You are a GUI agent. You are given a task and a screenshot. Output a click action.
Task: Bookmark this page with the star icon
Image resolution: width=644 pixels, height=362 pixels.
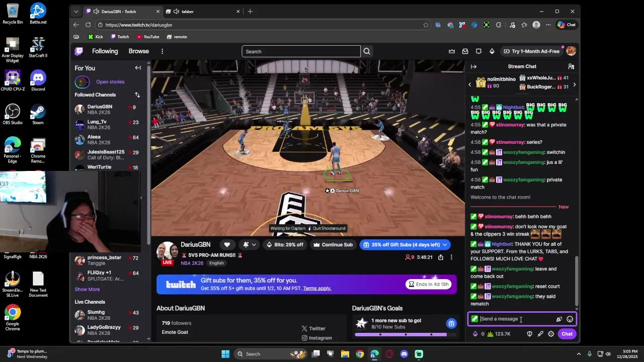click(x=426, y=25)
